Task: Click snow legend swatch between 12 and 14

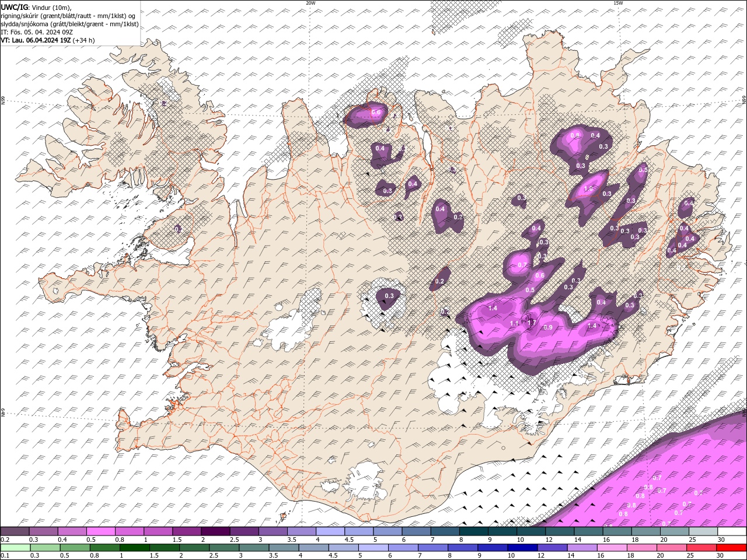Action: point(559,531)
